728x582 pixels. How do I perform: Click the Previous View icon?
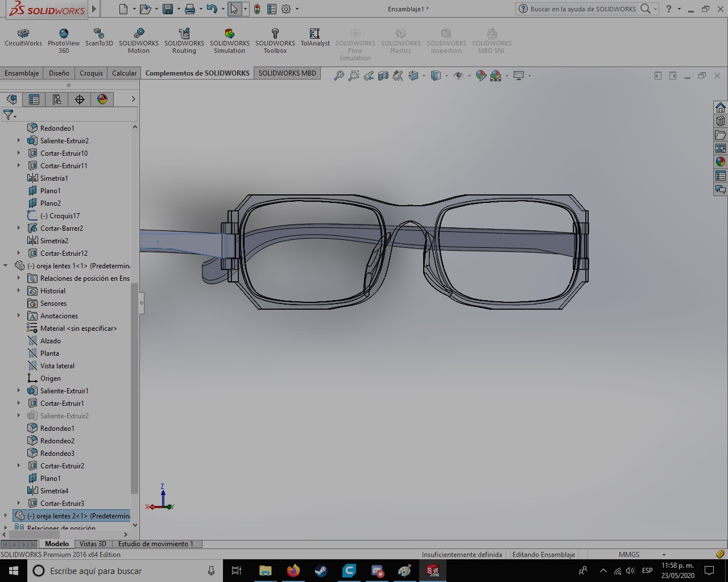click(369, 76)
